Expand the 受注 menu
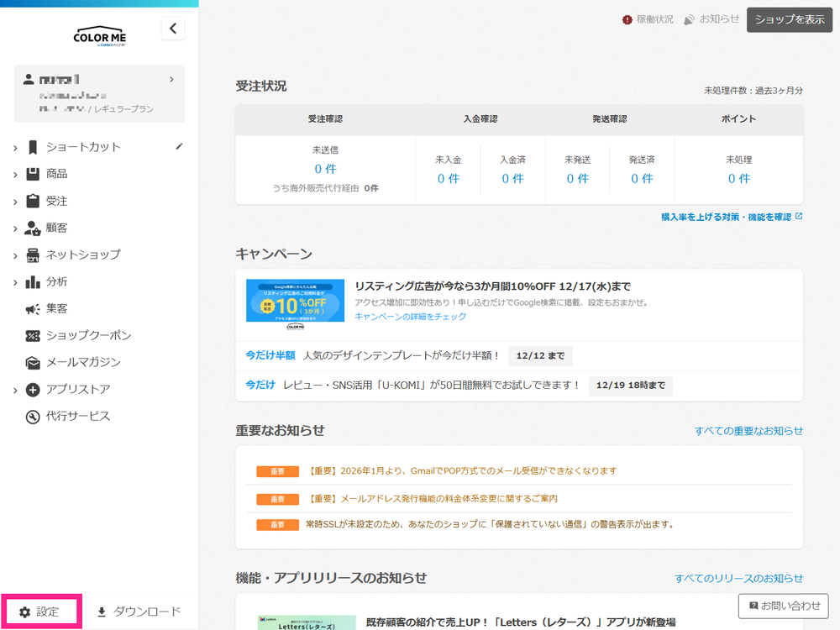 point(56,201)
